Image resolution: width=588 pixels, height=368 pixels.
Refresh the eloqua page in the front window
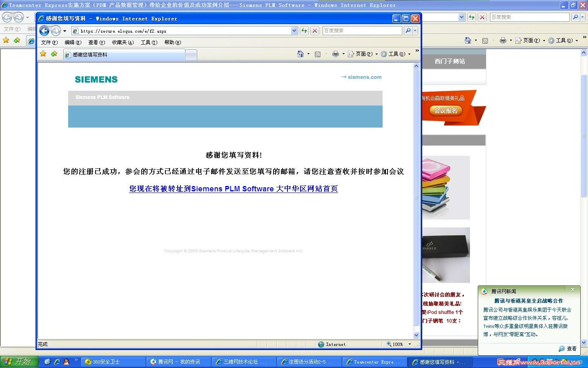click(304, 31)
